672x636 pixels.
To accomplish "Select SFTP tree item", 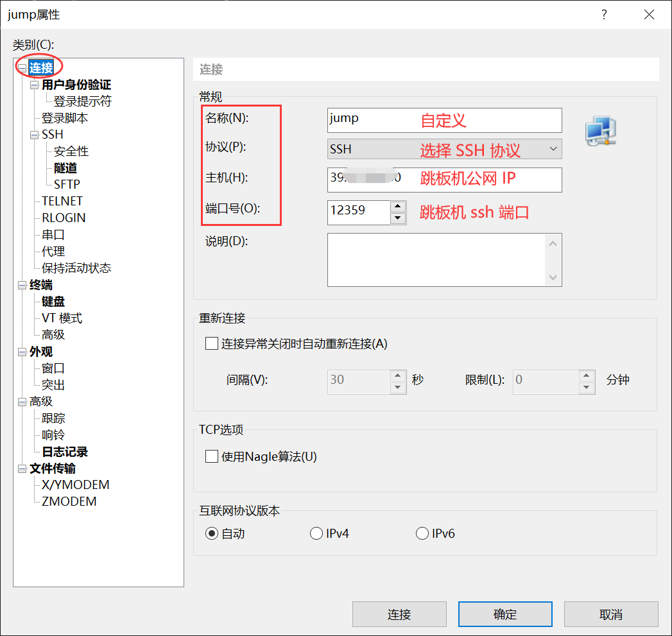I will point(67,184).
